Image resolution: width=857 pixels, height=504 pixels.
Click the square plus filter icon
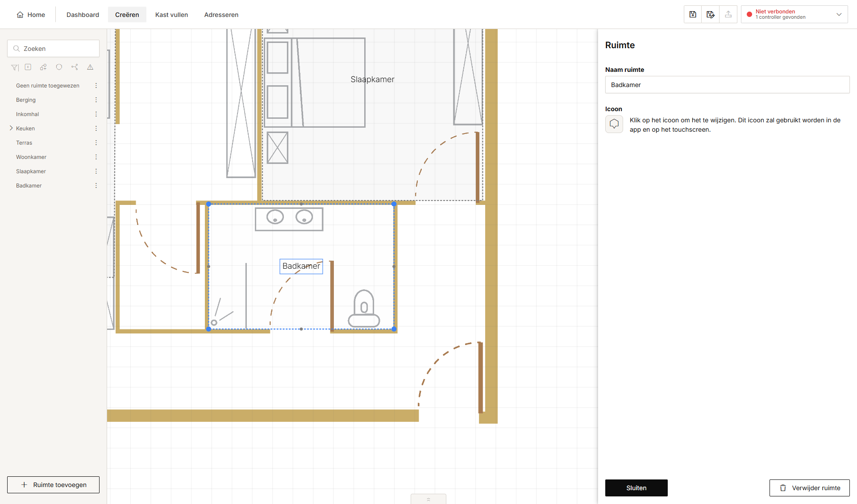(x=28, y=67)
